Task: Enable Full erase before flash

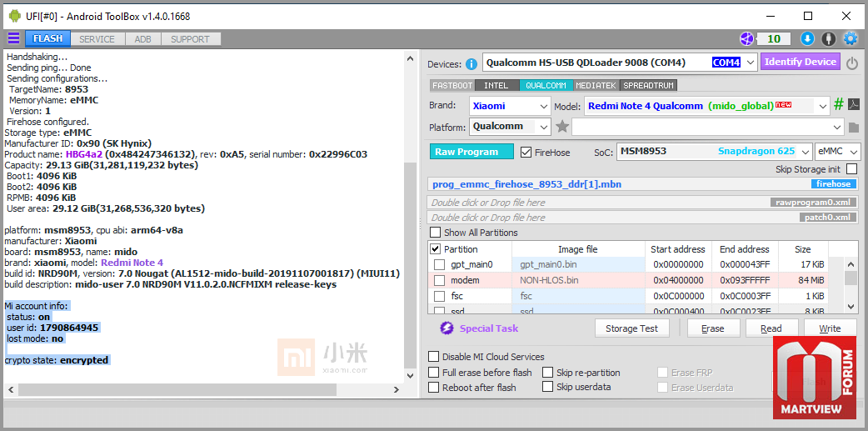Action: point(433,373)
